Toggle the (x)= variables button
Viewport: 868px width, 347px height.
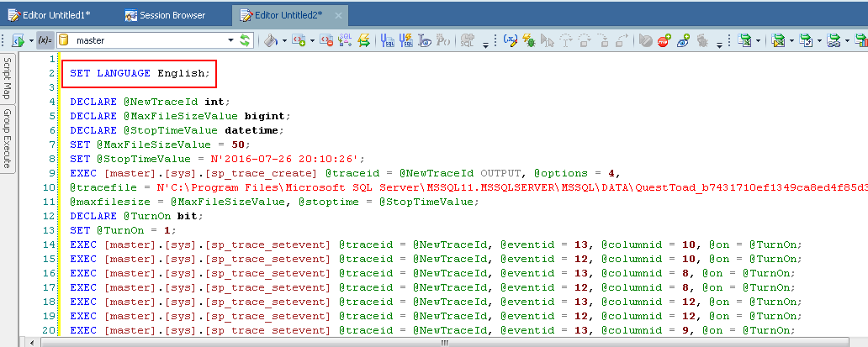pyautogui.click(x=45, y=39)
